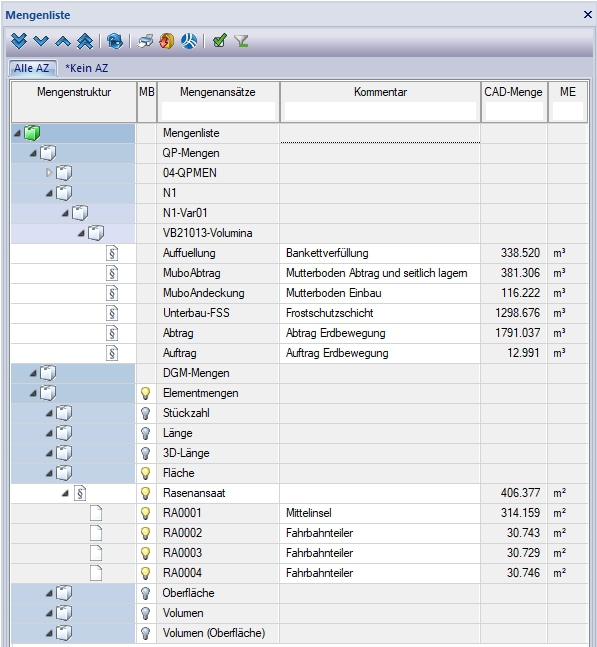
Task: Click the funnel filter icon
Action: click(x=241, y=41)
